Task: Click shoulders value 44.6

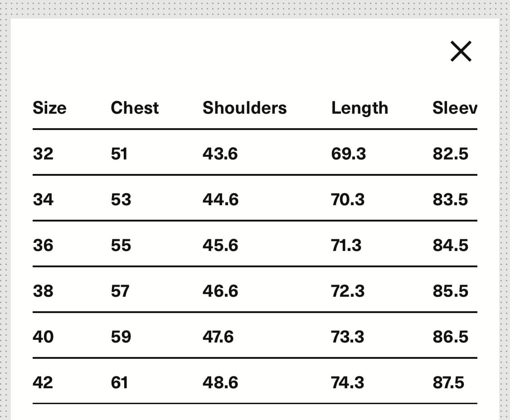Action: pos(220,199)
